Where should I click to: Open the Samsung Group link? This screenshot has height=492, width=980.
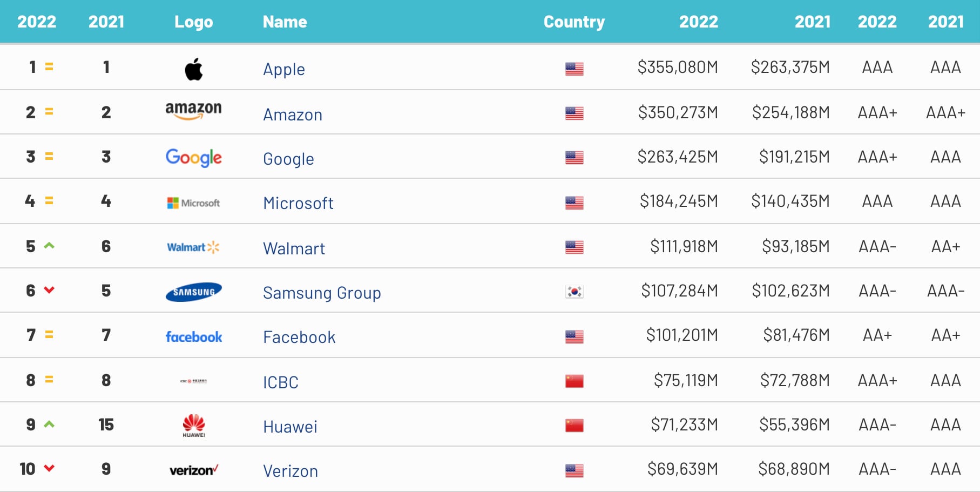click(x=322, y=293)
